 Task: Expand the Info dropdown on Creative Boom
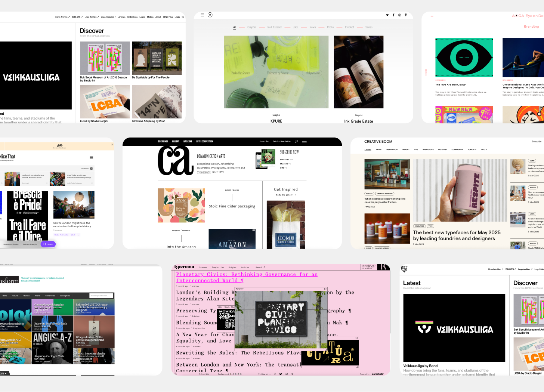(x=484, y=149)
